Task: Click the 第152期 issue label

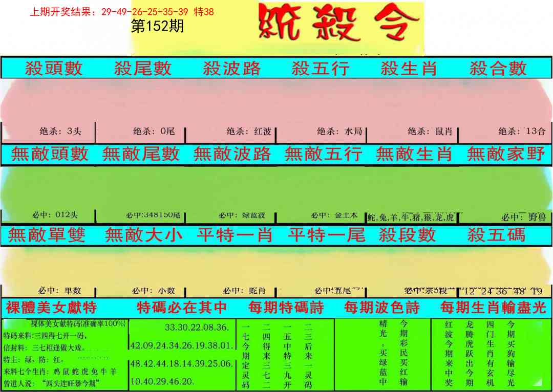Action: 157,27
